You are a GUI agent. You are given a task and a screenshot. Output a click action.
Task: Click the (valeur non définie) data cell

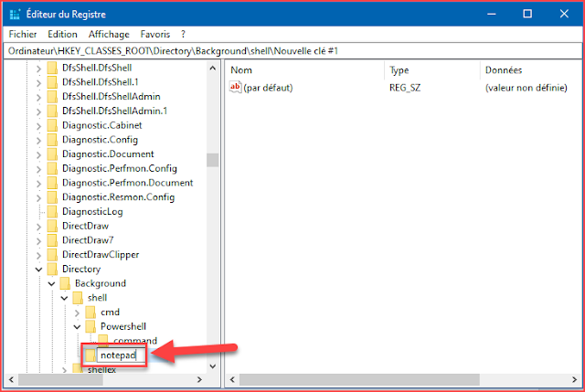[x=526, y=88]
